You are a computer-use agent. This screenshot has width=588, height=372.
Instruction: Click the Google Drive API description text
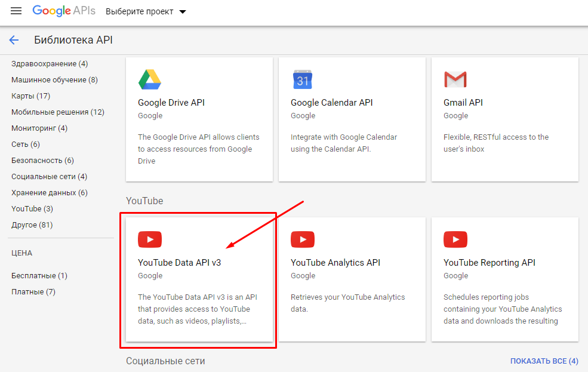[x=198, y=149]
